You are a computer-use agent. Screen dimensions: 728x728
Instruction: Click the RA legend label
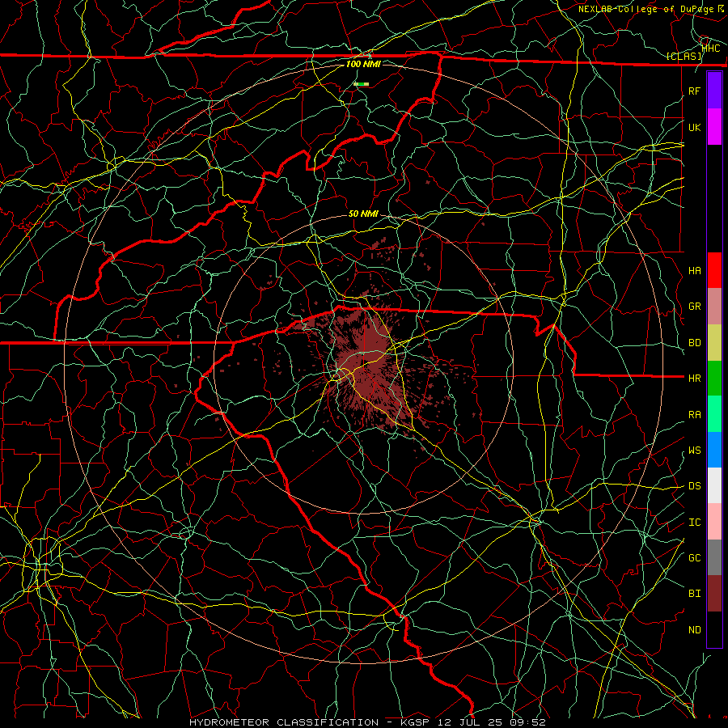(695, 415)
